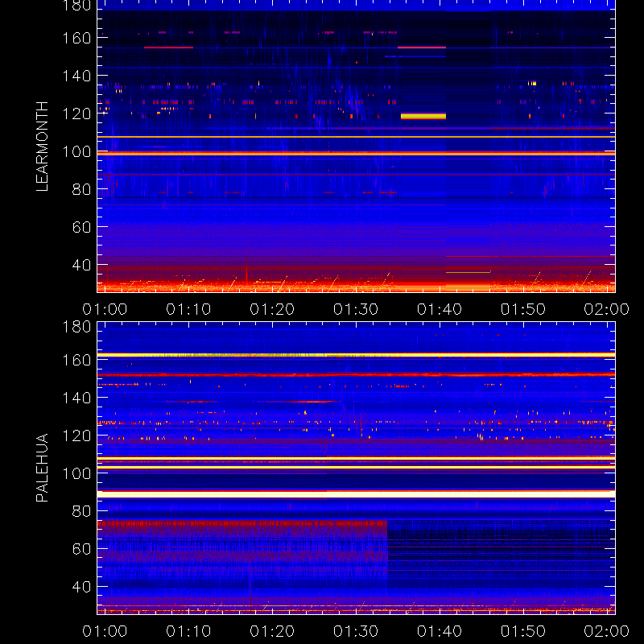Click 01:20 time label under Learmonth plot
Screen dimensions: 644x644
point(272,309)
